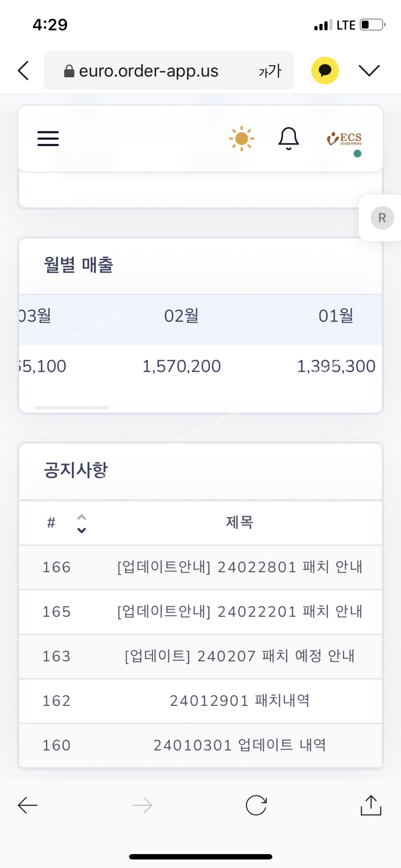Reload the page with the refresh icon
Viewport: 401px width, 868px height.
click(x=256, y=805)
